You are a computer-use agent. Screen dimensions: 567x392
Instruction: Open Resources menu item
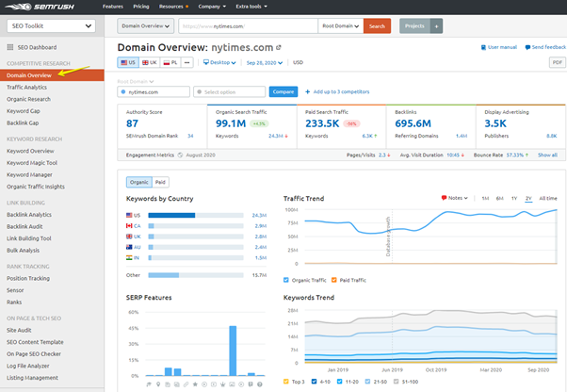173,7
